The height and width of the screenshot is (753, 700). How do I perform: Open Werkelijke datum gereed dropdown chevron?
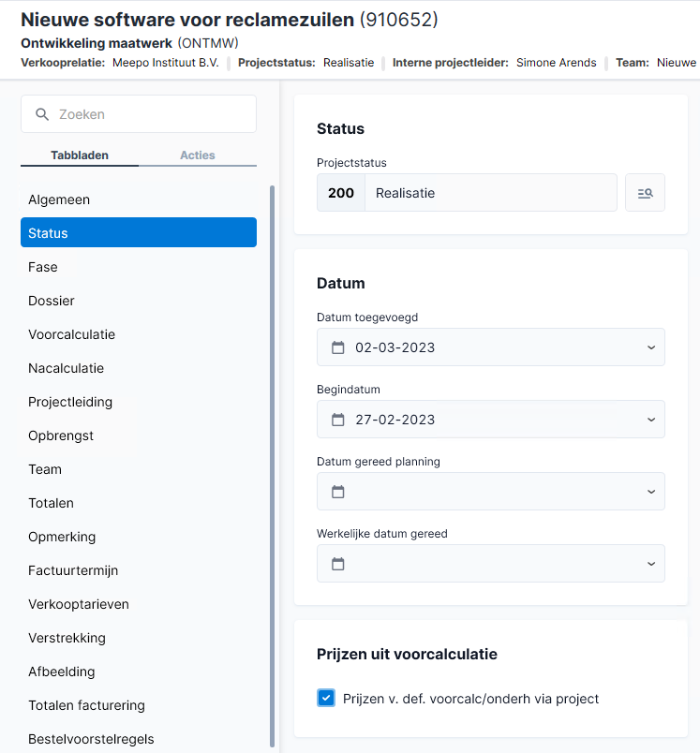coord(651,563)
